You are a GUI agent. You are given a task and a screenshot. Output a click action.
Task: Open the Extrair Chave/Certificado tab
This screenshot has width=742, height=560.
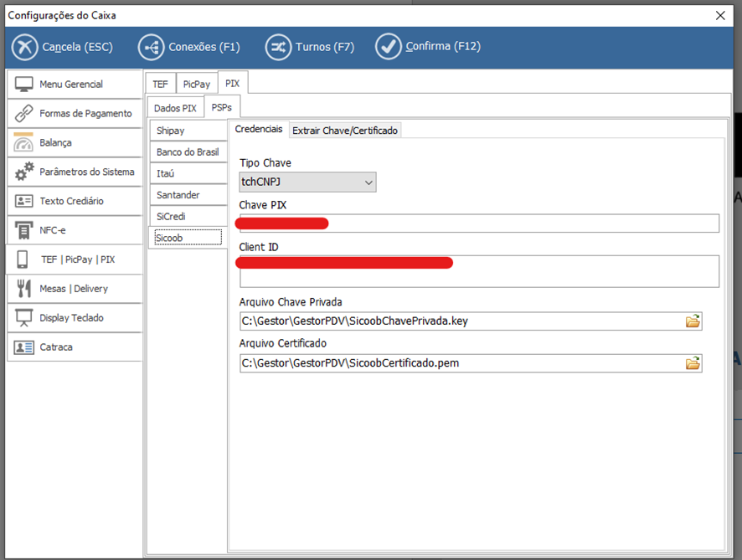pos(345,131)
